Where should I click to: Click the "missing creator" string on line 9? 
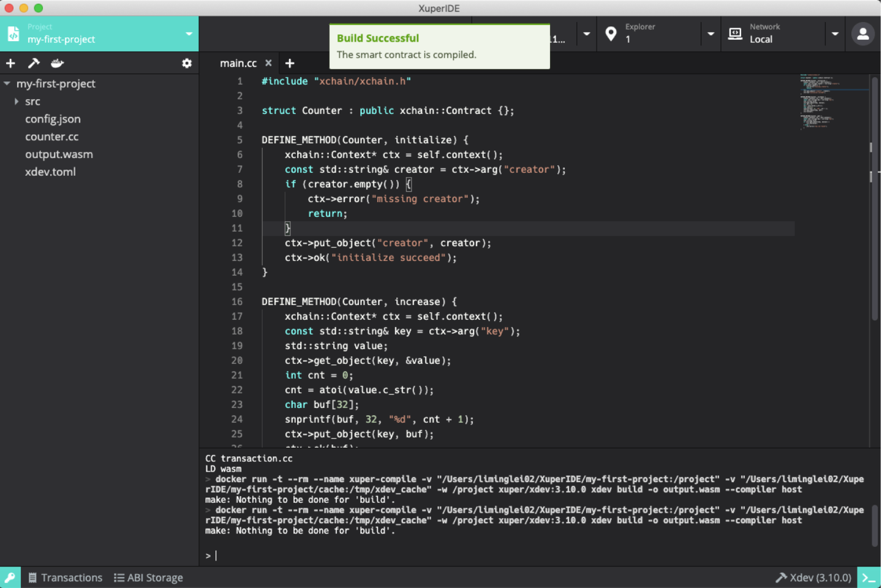pyautogui.click(x=420, y=198)
